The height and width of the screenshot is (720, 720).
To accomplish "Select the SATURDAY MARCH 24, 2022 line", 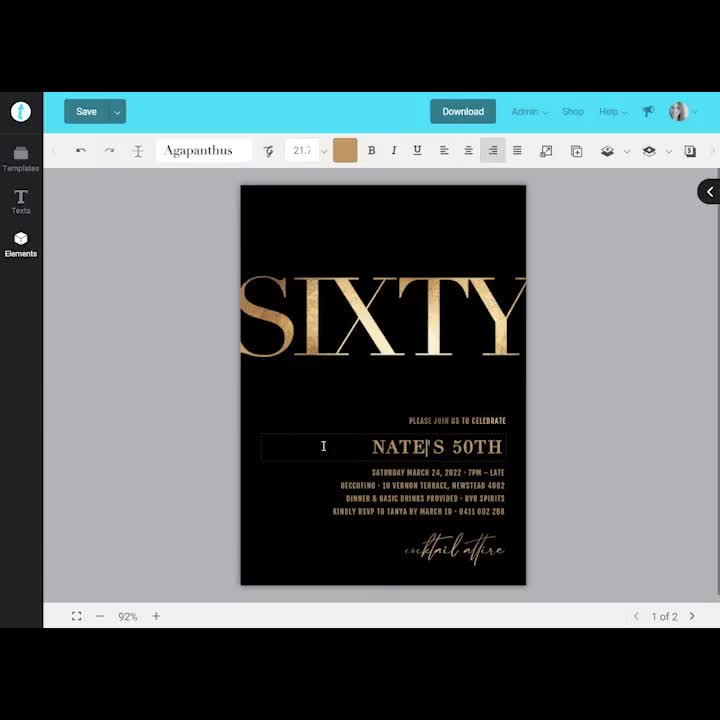I will tap(438, 472).
